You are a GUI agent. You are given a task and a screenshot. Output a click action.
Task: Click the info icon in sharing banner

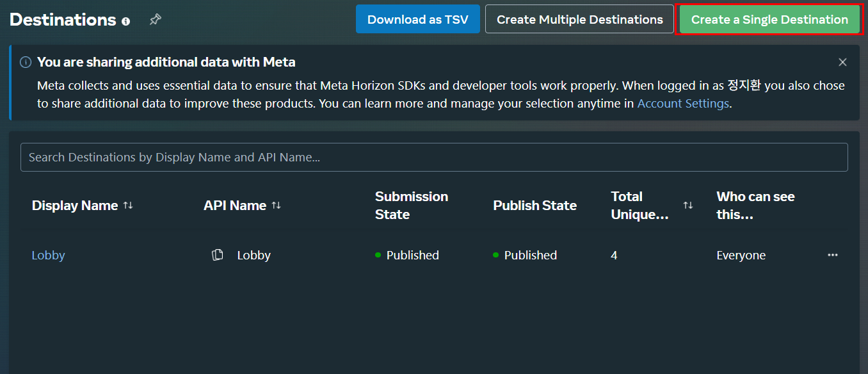[26, 62]
